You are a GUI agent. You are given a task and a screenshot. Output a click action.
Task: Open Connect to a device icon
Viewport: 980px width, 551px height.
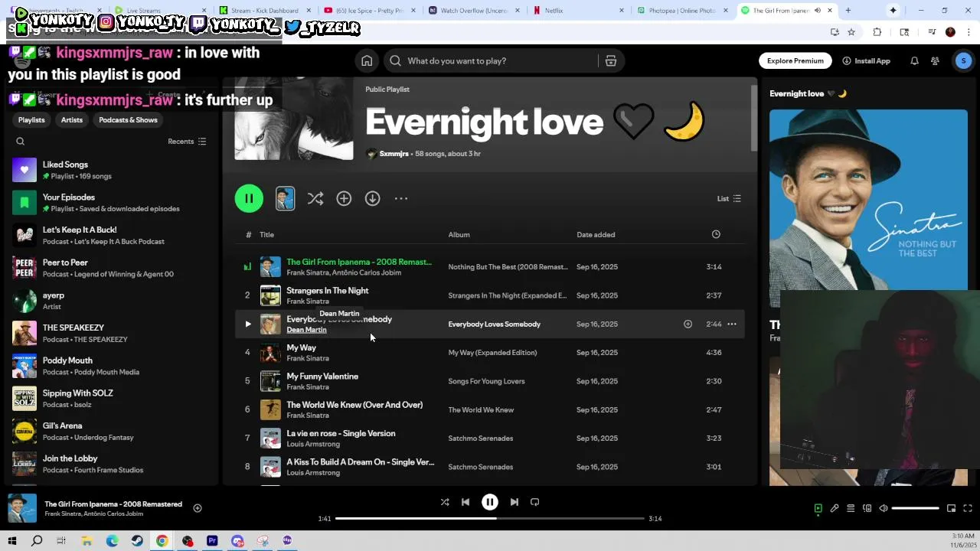tap(867, 508)
